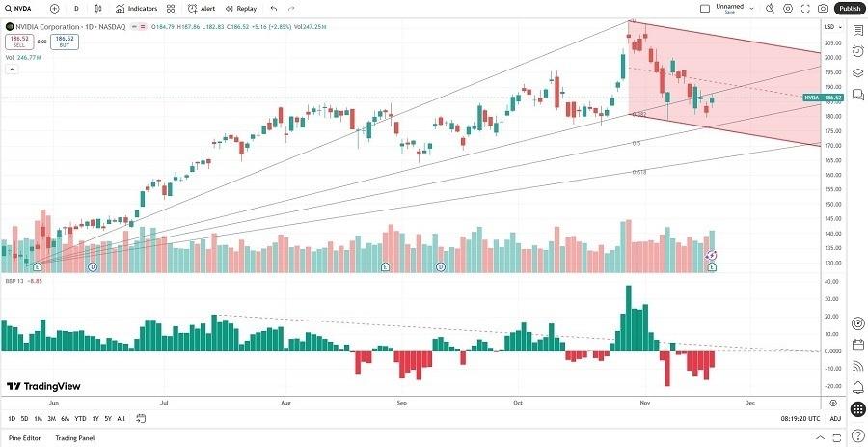
Task: Toggle ADJ adjusted data setting
Action: [836, 418]
